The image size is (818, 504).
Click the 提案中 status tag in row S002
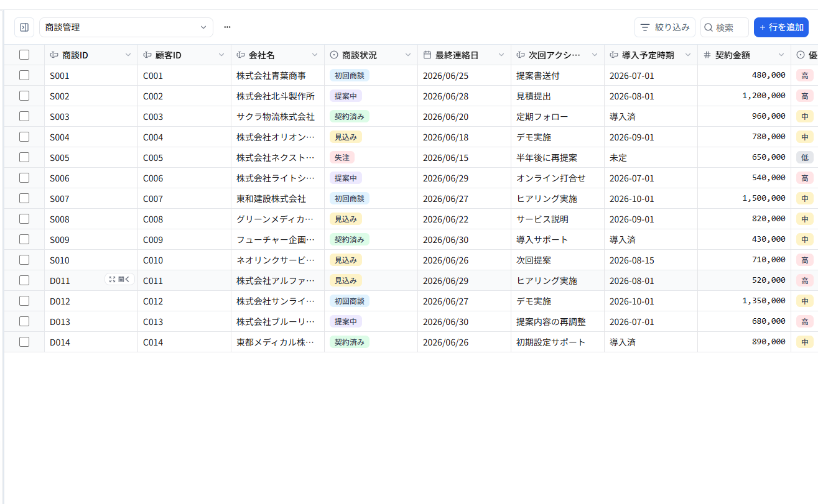(x=346, y=96)
